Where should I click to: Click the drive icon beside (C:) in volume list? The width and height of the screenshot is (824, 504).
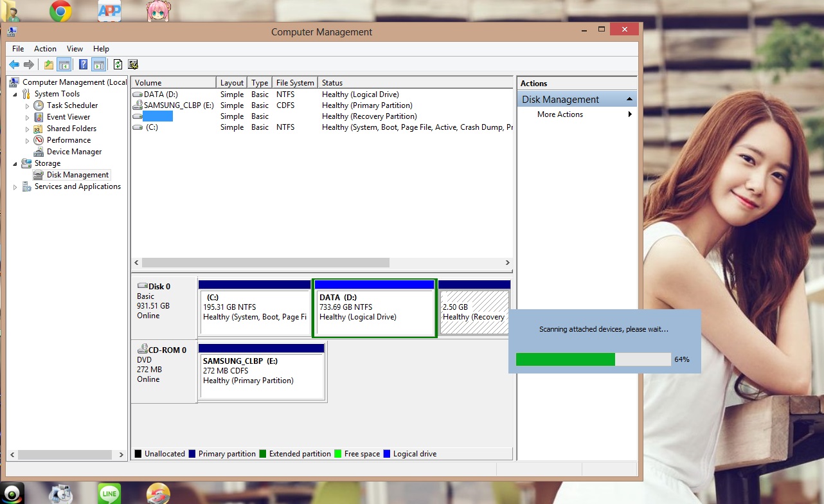pyautogui.click(x=138, y=127)
